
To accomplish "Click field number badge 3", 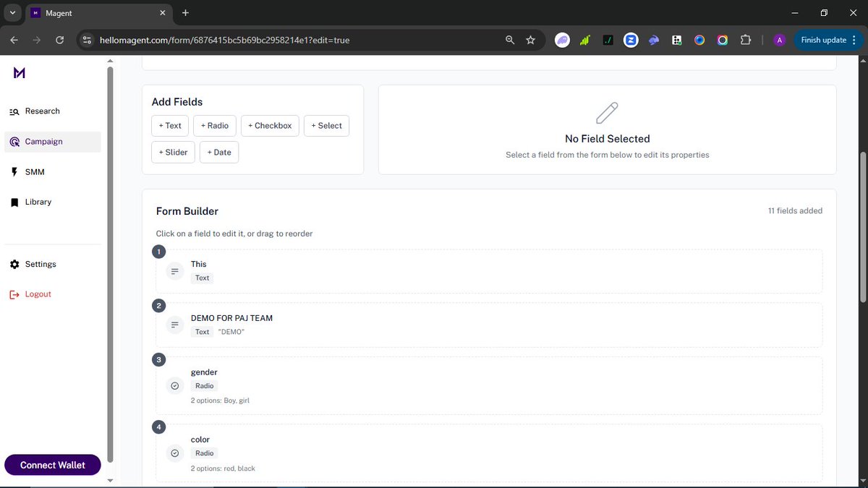I will [x=158, y=359].
